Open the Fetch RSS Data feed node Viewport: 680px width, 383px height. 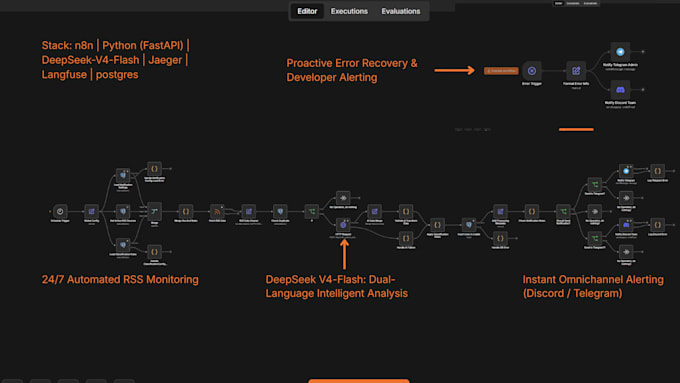[217, 211]
